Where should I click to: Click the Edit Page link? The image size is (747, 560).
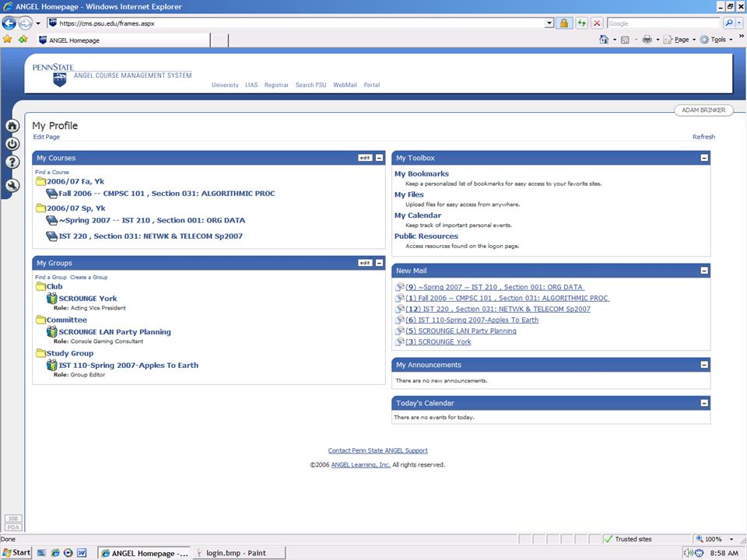[x=46, y=137]
